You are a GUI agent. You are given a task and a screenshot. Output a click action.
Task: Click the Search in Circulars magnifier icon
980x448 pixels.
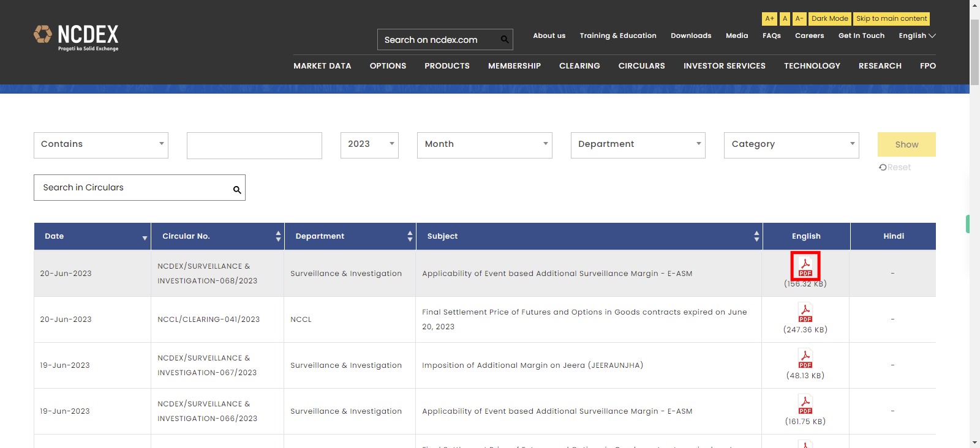(237, 190)
